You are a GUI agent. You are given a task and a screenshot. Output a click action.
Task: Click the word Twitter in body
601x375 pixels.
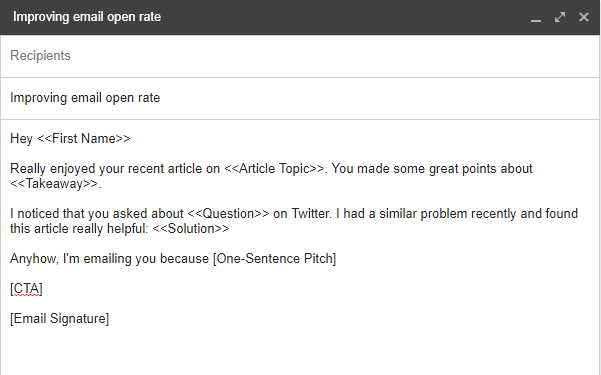(x=311, y=214)
